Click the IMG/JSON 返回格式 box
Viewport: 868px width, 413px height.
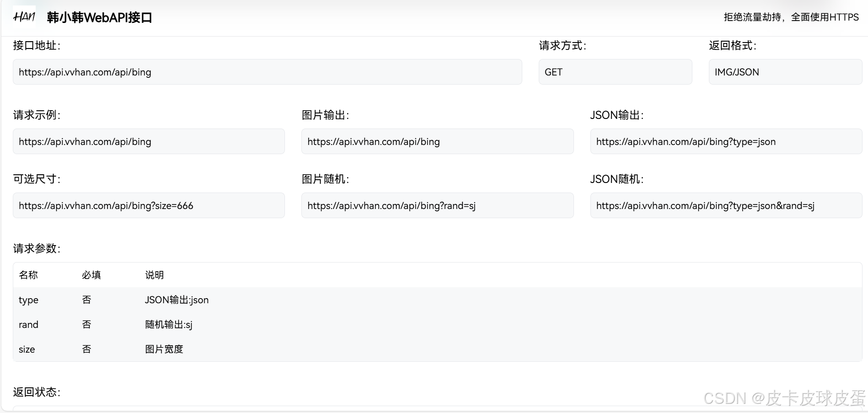pyautogui.click(x=785, y=72)
